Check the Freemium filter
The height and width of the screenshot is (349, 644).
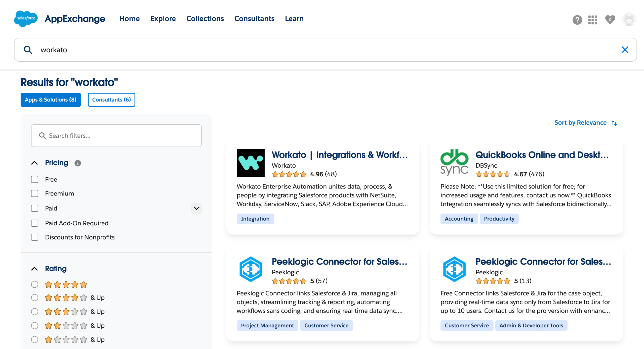pos(35,193)
